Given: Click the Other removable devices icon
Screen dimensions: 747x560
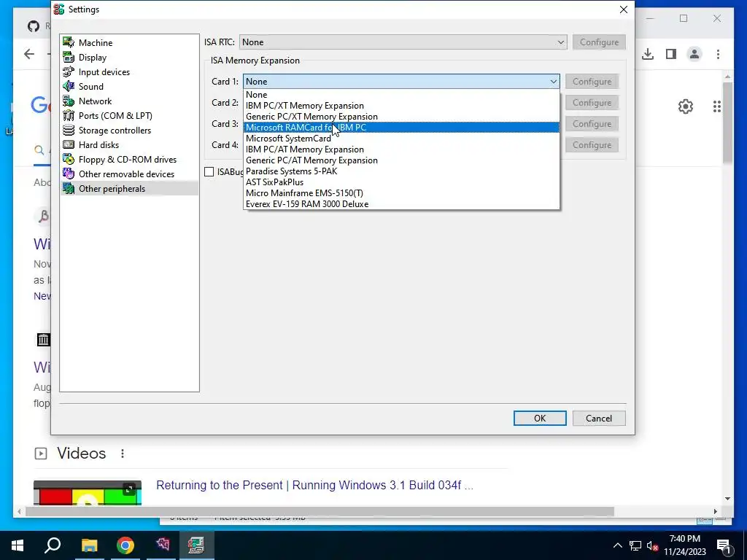Looking at the screenshot, I should pos(69,174).
